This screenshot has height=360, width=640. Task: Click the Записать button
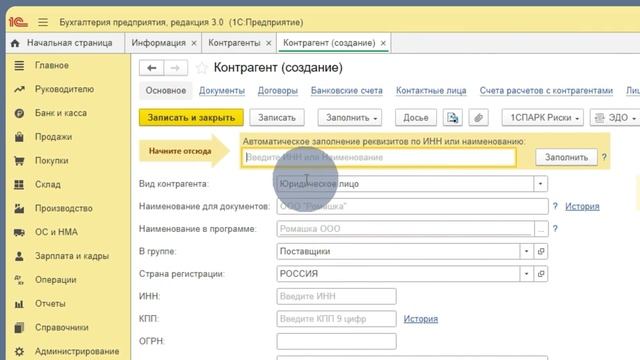tap(277, 118)
